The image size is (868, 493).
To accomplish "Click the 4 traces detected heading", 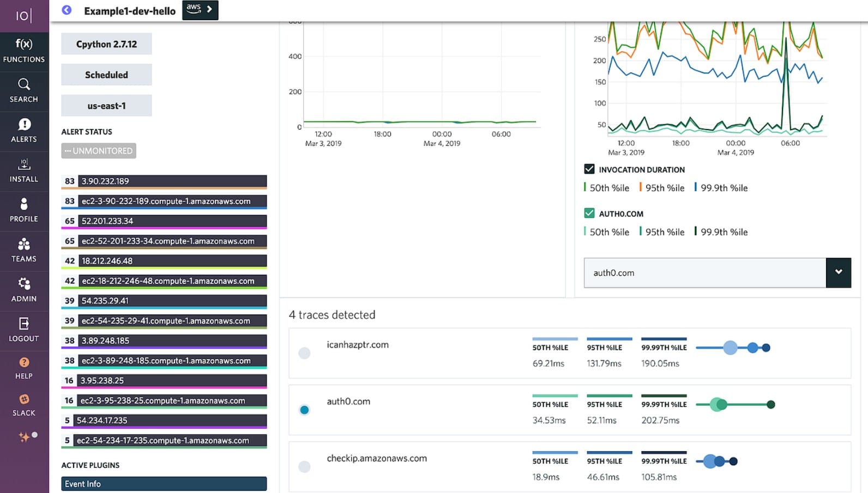I will point(332,315).
